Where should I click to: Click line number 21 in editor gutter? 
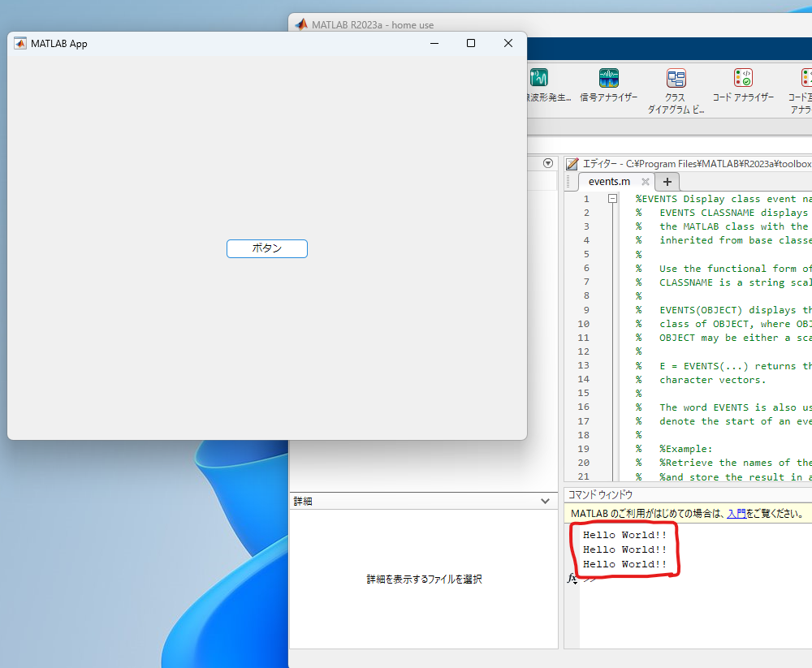583,476
